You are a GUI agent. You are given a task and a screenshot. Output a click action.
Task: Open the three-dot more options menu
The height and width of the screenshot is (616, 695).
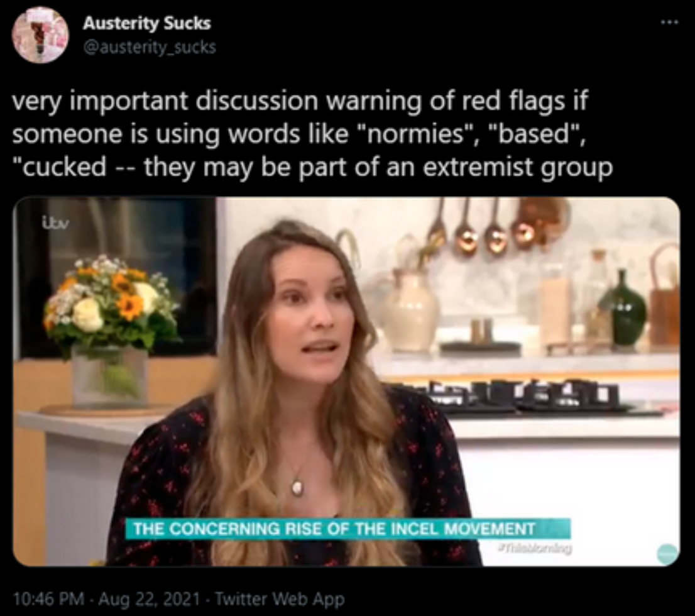tap(669, 22)
